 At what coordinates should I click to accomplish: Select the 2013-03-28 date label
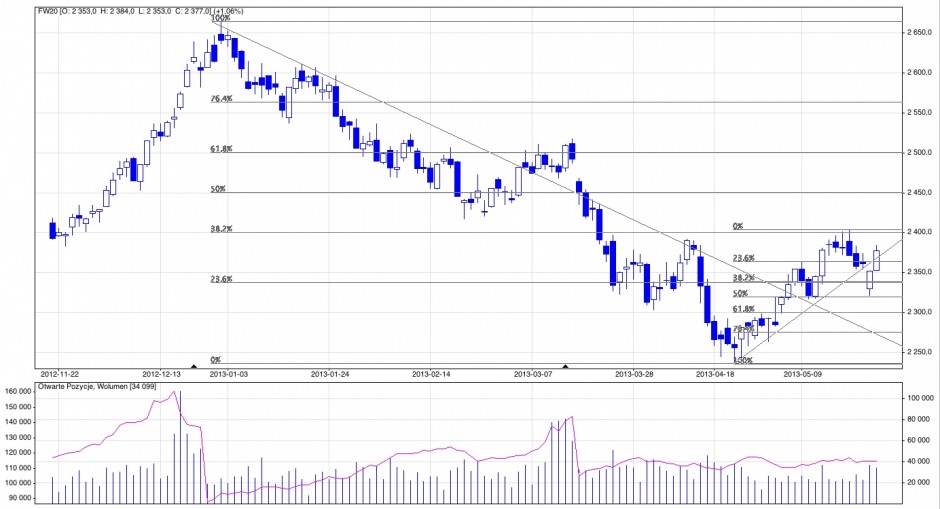pos(634,375)
